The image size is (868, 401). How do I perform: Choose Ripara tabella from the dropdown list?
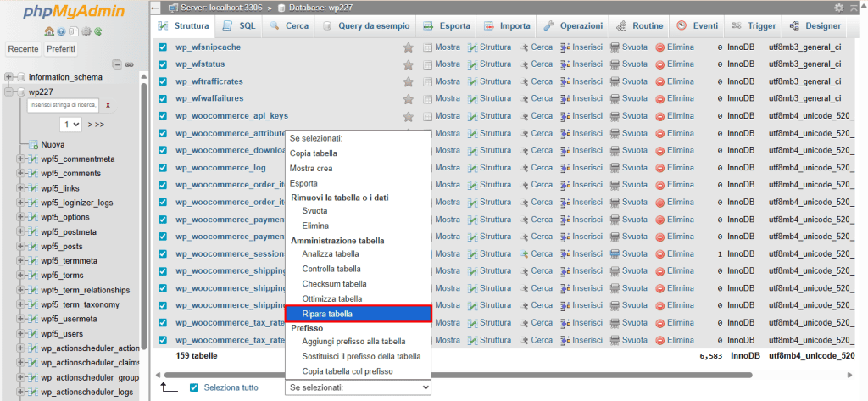(x=359, y=314)
